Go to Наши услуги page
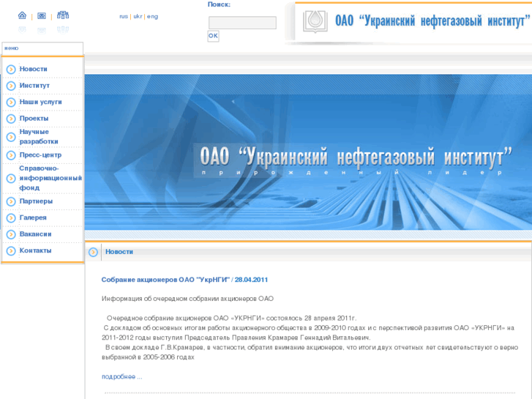The height and width of the screenshot is (399, 532). [40, 102]
